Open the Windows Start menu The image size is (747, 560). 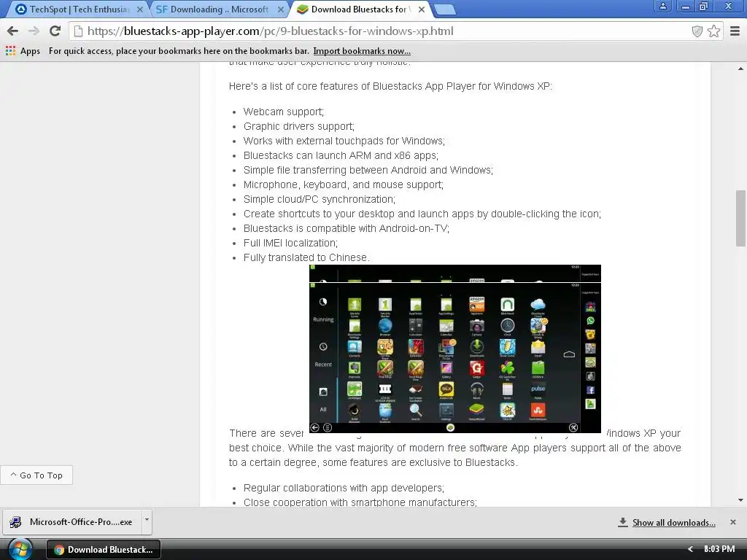(19, 550)
